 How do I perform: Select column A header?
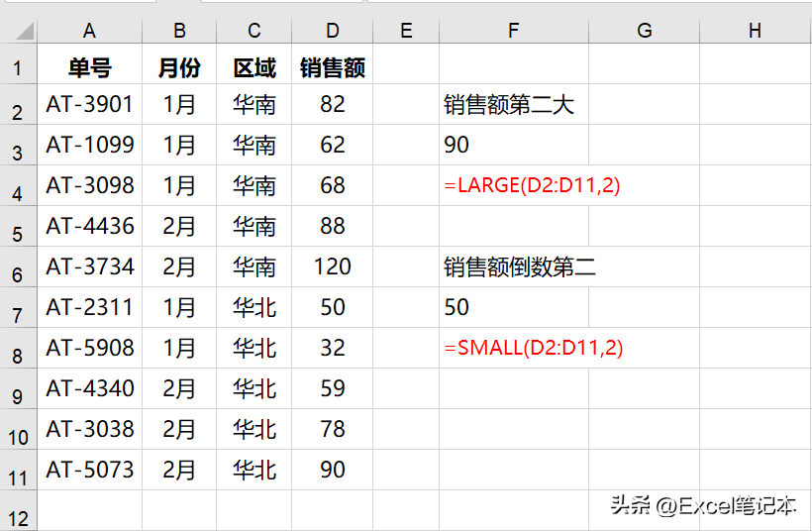pos(89,31)
